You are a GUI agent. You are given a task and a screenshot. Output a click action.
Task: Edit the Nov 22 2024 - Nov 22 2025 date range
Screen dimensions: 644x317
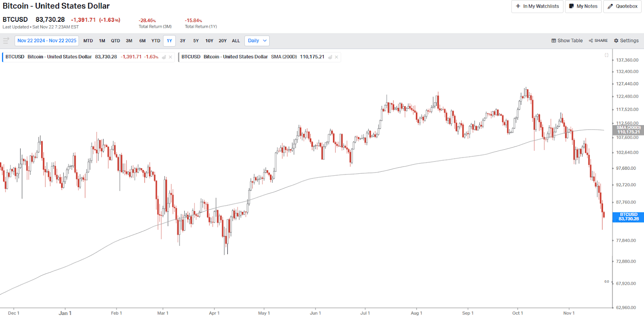(47, 41)
